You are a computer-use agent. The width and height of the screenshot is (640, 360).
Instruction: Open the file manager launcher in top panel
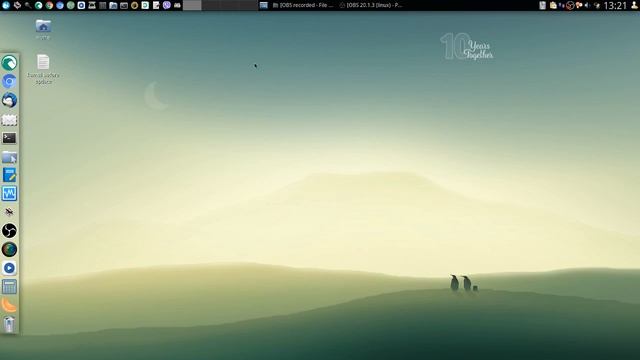pyautogui.click(x=113, y=5)
